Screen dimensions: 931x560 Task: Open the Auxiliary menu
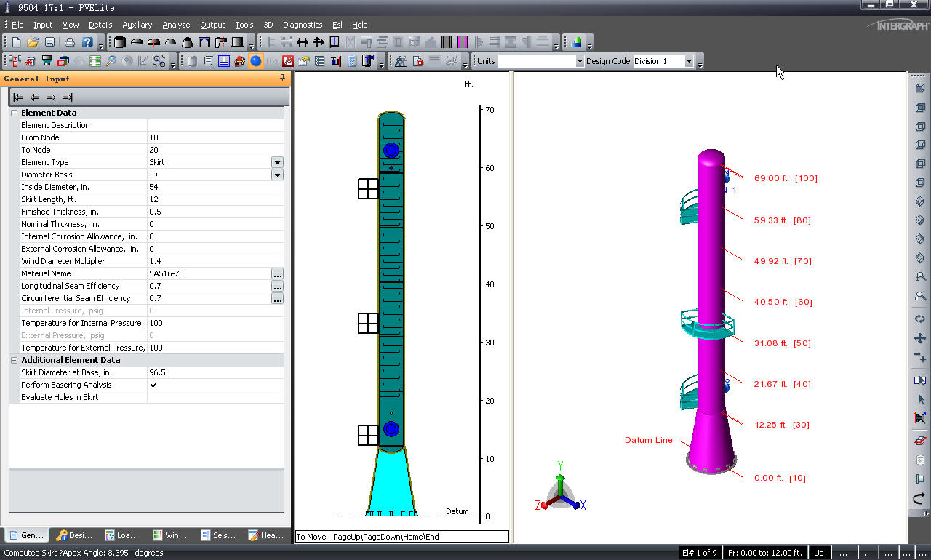pos(137,25)
